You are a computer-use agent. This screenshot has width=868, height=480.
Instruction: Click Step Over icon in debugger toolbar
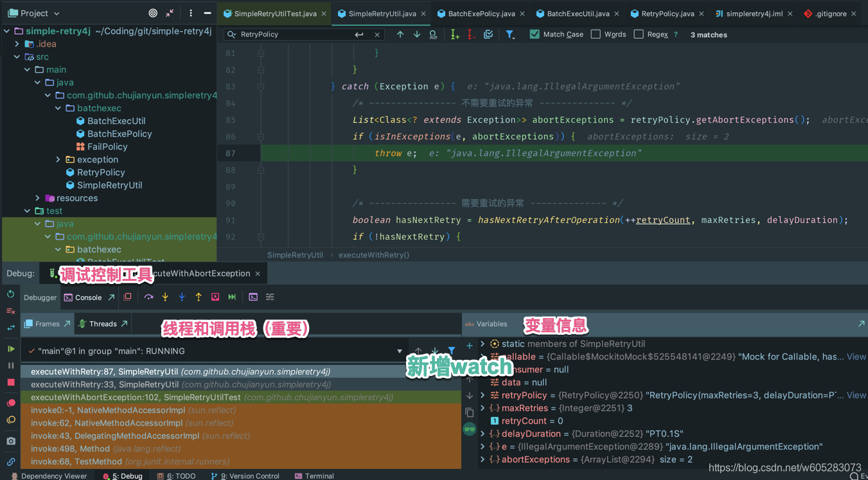(148, 297)
